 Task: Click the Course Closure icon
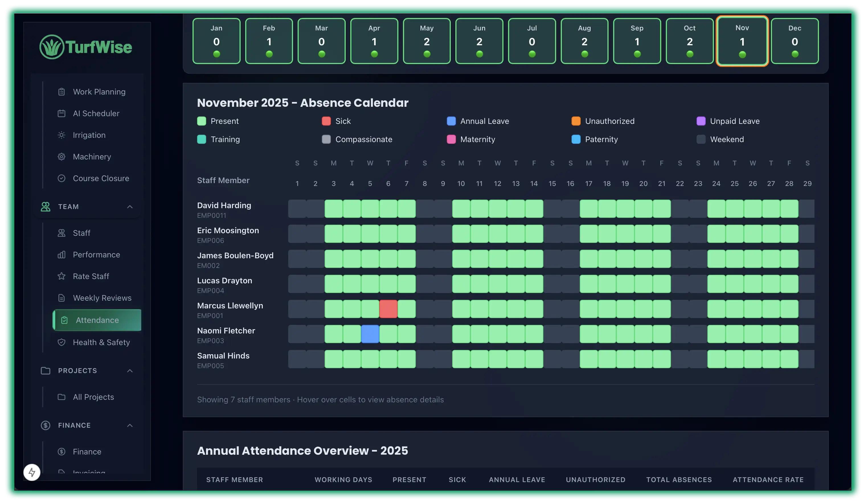coord(62,178)
